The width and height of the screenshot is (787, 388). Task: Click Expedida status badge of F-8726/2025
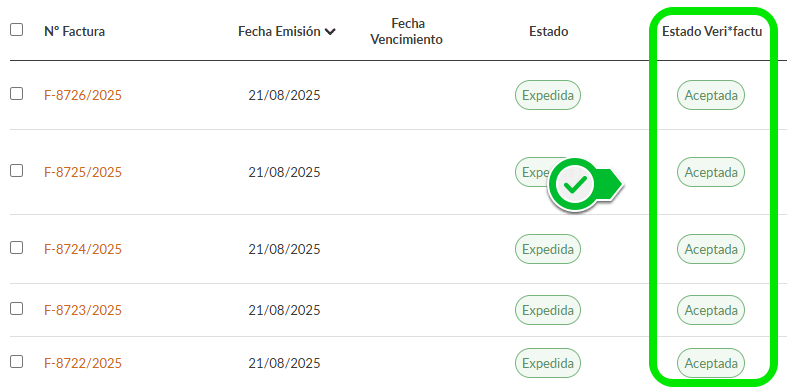tap(548, 95)
